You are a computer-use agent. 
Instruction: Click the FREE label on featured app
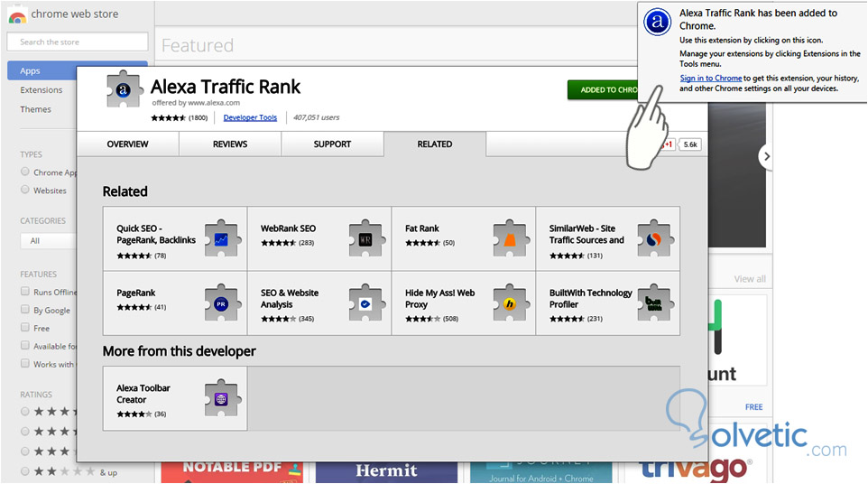tap(754, 407)
